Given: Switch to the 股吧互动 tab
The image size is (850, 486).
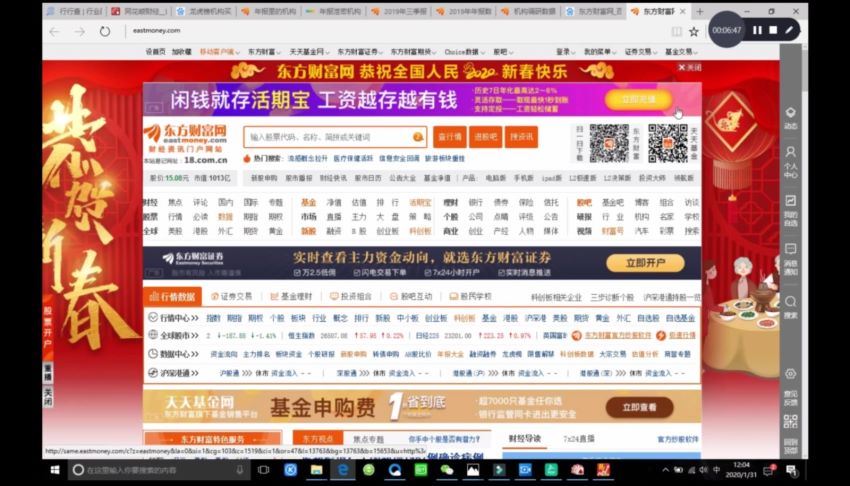Looking at the screenshot, I should (x=411, y=296).
